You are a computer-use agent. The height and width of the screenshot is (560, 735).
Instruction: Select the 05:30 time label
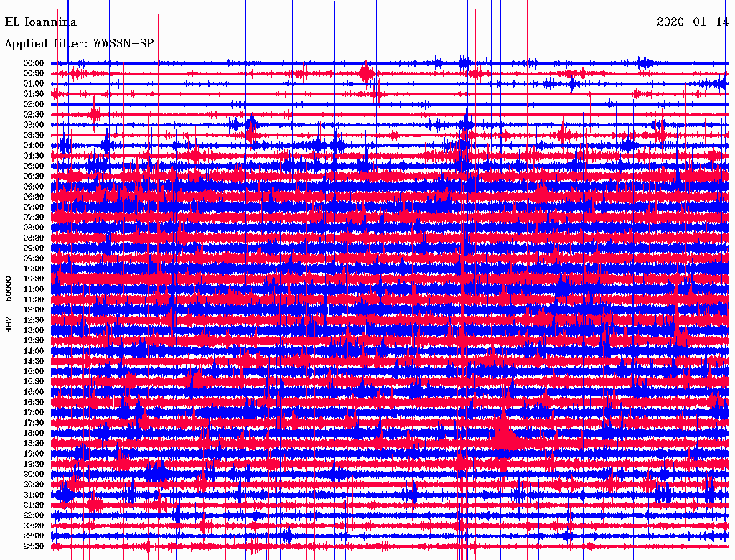point(33,177)
